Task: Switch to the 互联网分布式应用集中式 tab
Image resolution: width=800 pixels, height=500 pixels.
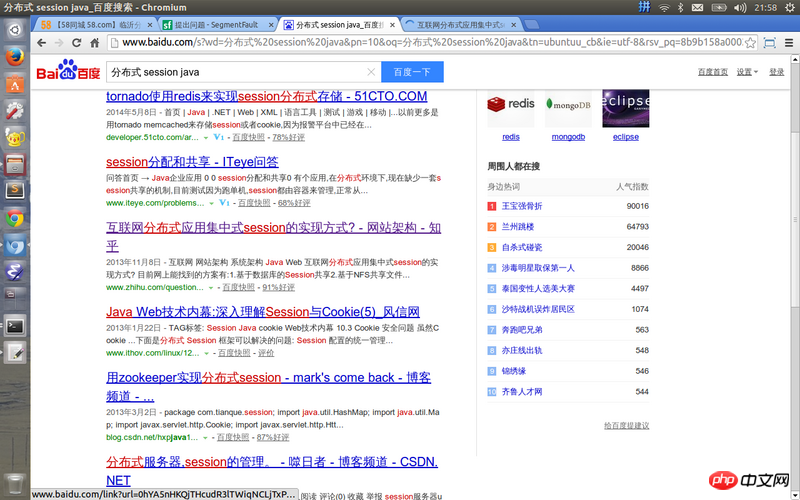Action: (459, 24)
